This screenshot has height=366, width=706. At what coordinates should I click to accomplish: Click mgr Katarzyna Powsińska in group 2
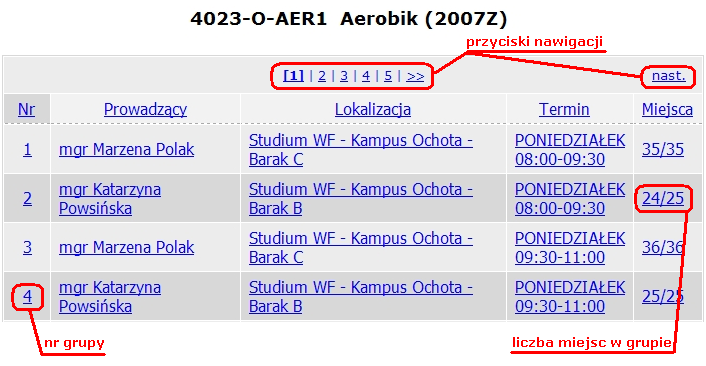click(110, 199)
